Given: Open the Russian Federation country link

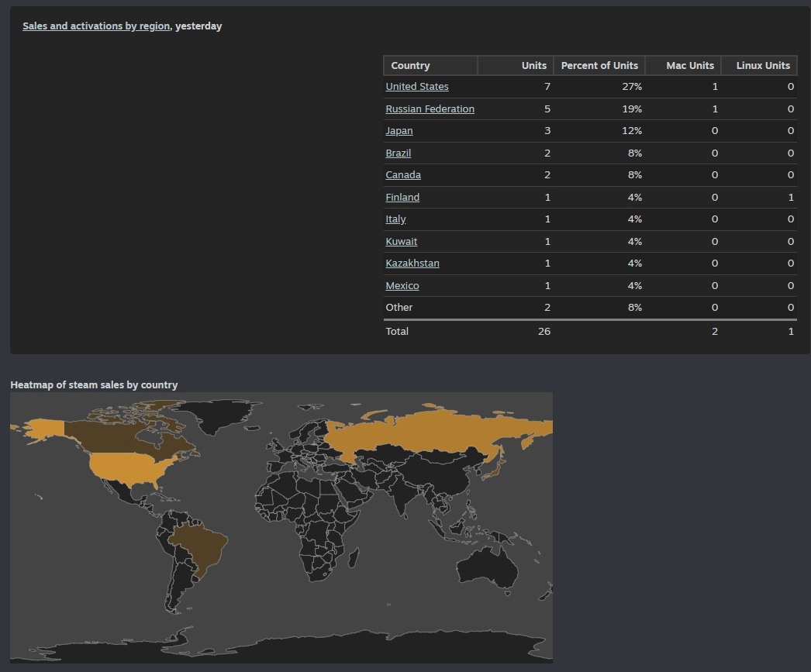Looking at the screenshot, I should click(x=430, y=109).
